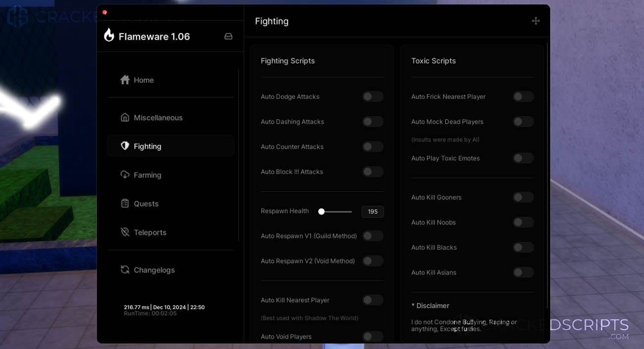The height and width of the screenshot is (349, 644).
Task: Click the Fighting page heading
Action: pyautogui.click(x=272, y=21)
